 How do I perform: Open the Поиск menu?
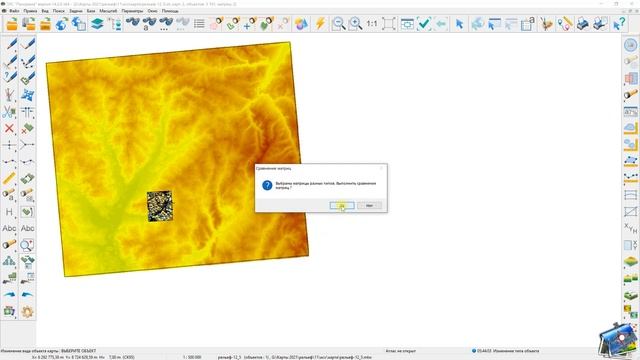pos(59,11)
